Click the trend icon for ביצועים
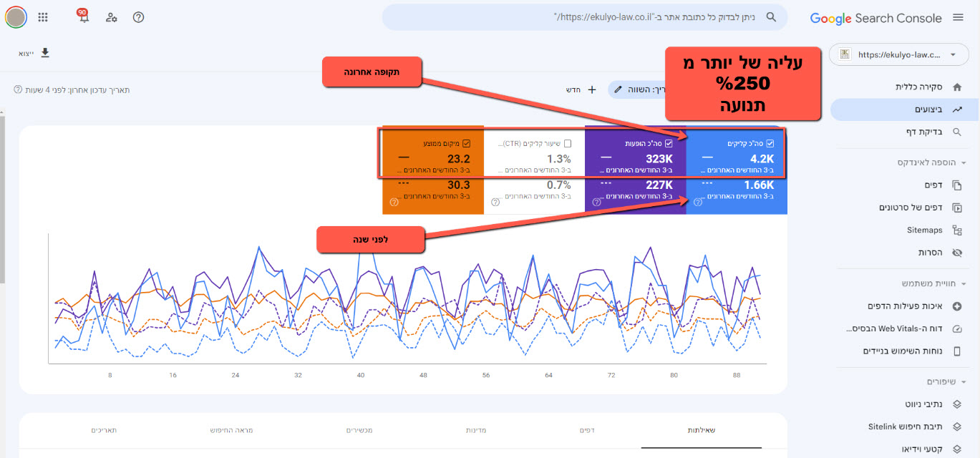980x458 pixels. pos(957,109)
